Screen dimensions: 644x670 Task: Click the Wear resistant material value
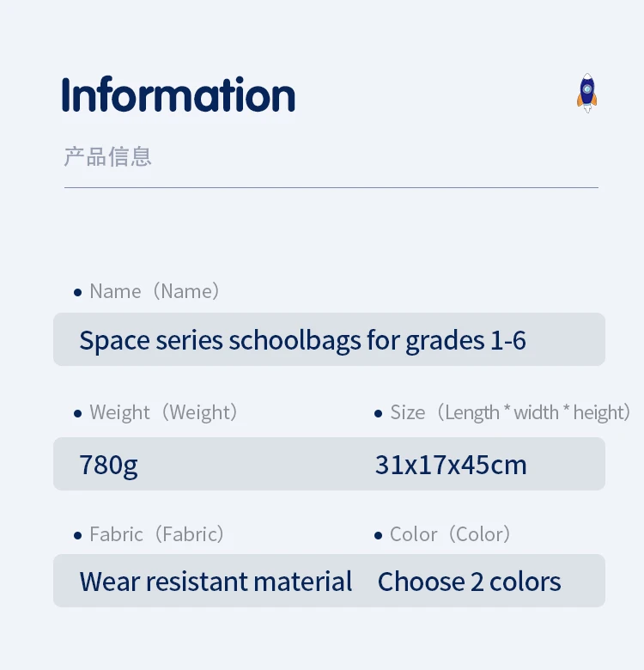(216, 582)
